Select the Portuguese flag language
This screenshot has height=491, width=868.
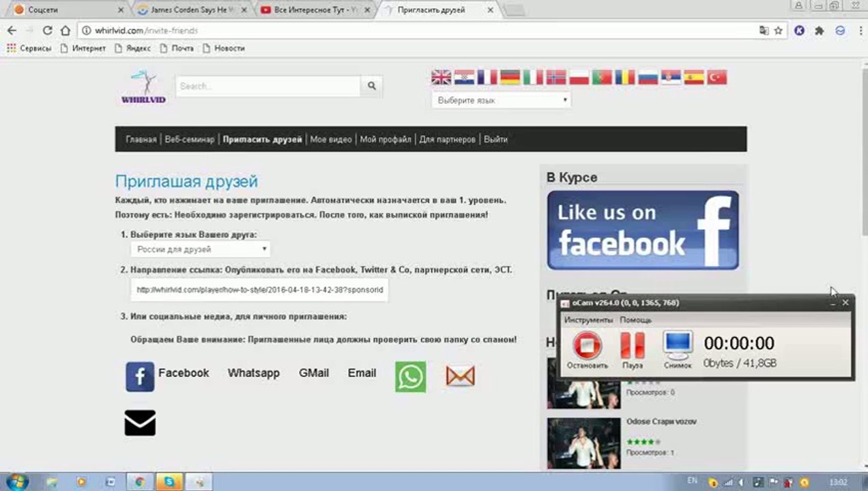click(x=602, y=77)
